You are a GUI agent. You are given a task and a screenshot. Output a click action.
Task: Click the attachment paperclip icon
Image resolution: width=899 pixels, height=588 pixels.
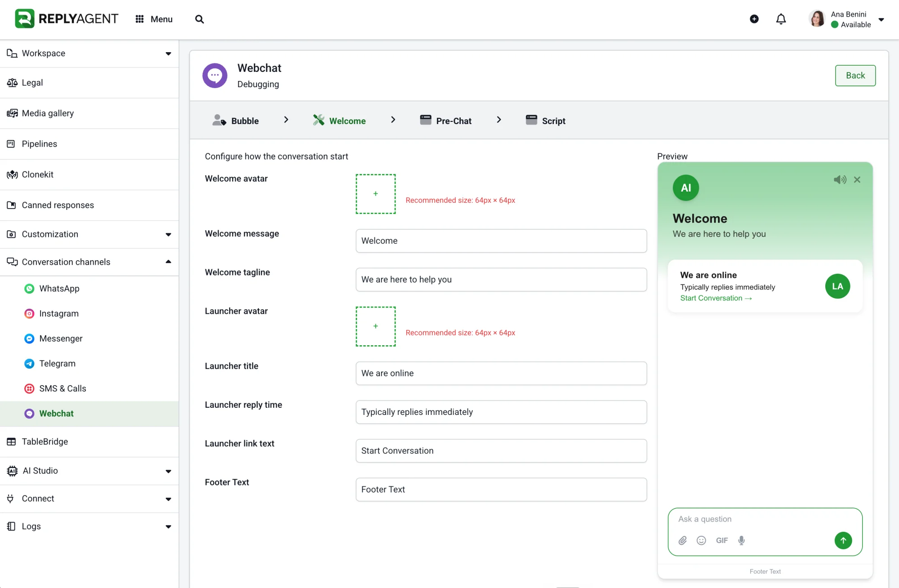[x=683, y=540]
